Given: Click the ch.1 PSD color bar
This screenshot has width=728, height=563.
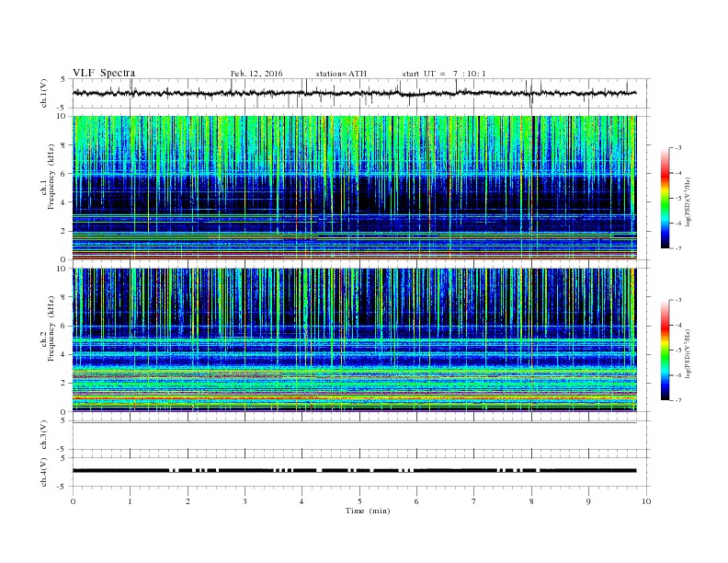Looking at the screenshot, I should point(665,199).
